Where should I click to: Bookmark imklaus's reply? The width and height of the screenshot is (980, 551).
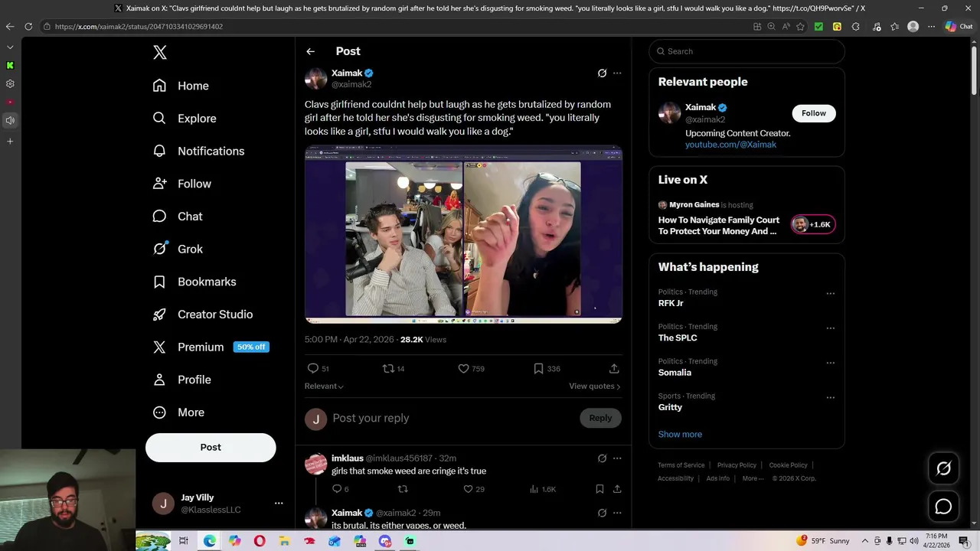(x=599, y=489)
